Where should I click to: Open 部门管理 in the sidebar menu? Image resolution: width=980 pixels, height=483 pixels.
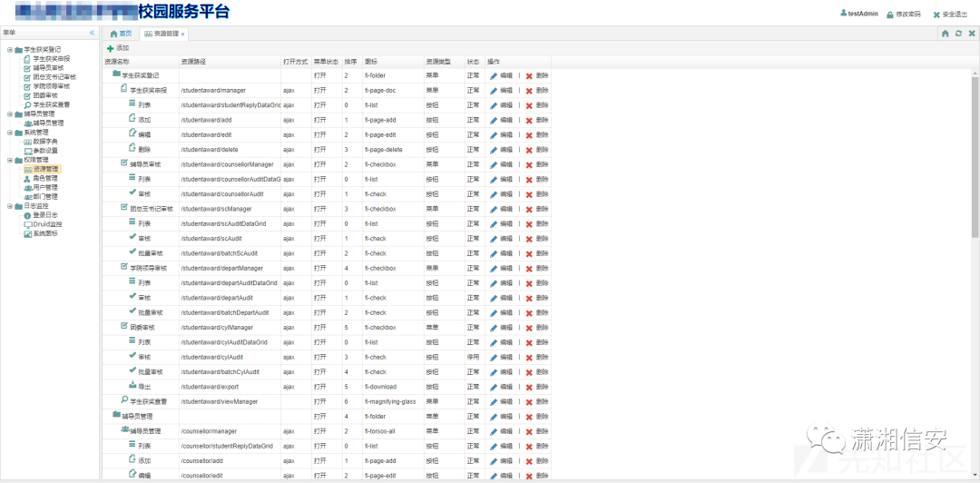point(45,196)
